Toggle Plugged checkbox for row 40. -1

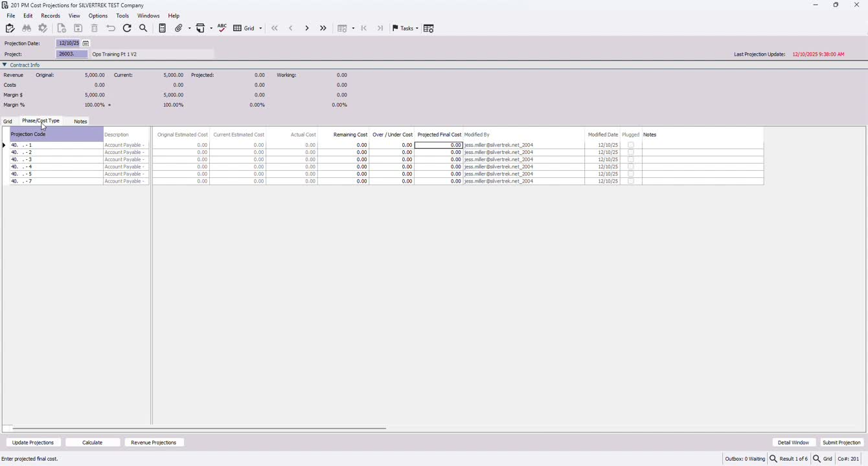631,145
